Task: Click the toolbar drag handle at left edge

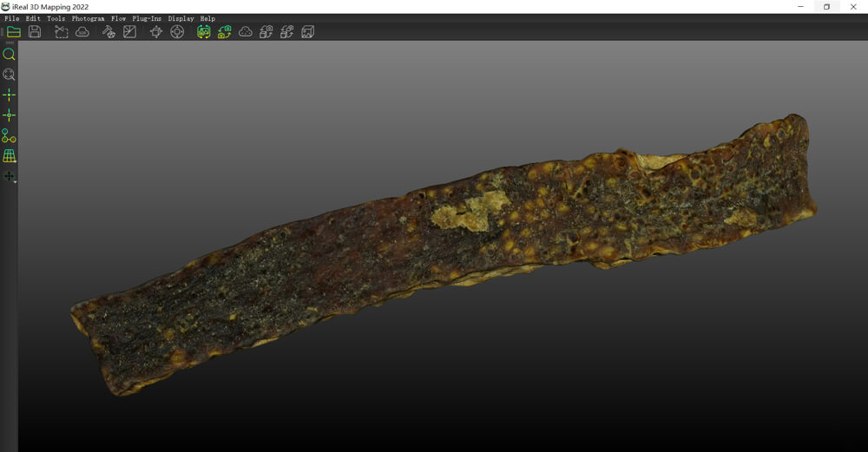Action: point(3,32)
